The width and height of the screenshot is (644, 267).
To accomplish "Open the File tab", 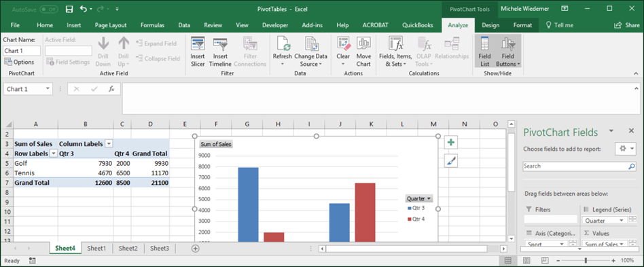I will click(15, 25).
